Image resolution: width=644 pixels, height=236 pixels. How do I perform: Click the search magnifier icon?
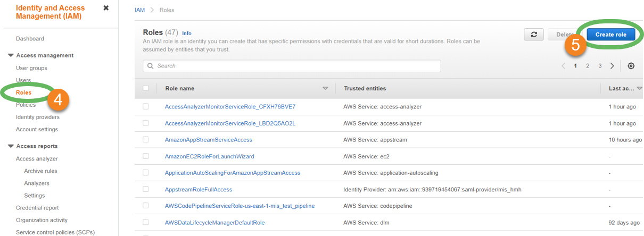tap(151, 66)
